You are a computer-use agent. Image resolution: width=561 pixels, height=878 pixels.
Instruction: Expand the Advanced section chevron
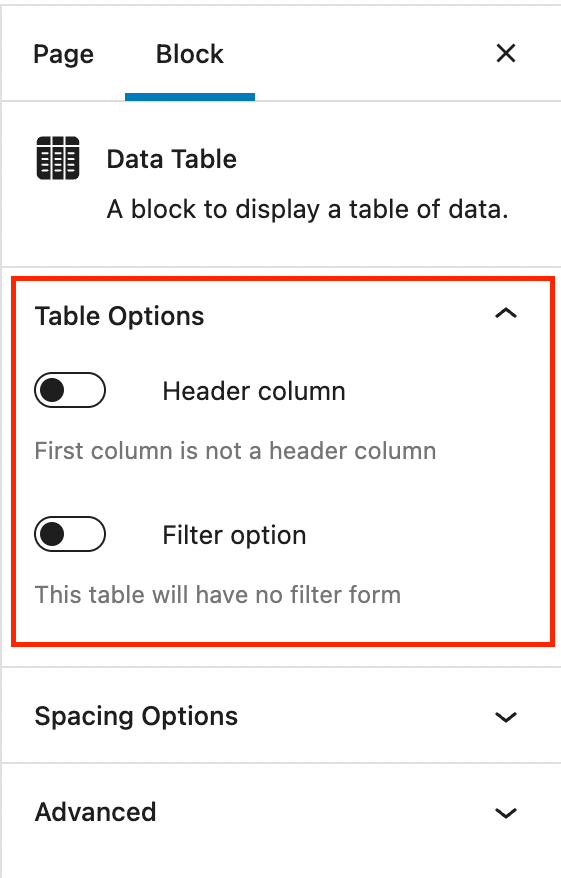(506, 812)
